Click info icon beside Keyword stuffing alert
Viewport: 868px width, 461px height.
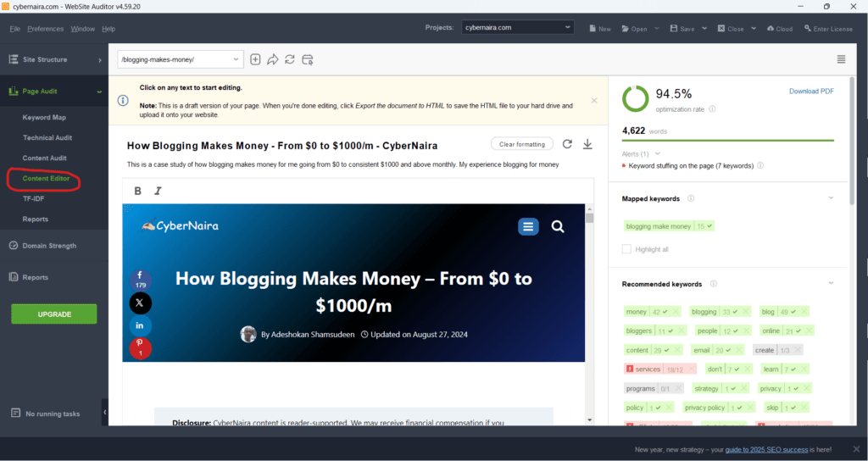(x=760, y=165)
